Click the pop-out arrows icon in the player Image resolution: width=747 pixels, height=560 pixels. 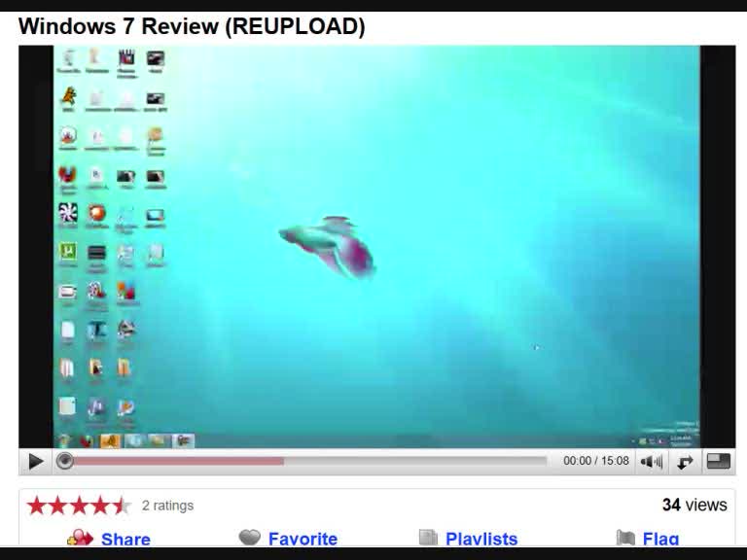coord(685,462)
